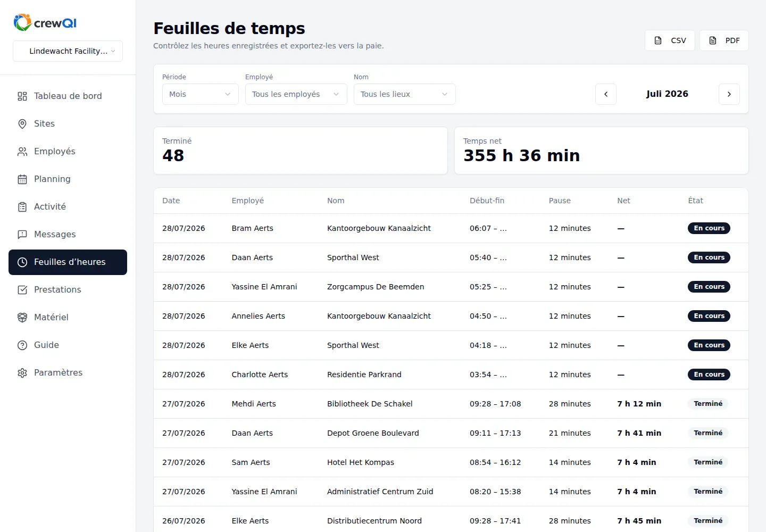Click the Matériel box icon
Screen dimensions: 766x532
(22, 318)
